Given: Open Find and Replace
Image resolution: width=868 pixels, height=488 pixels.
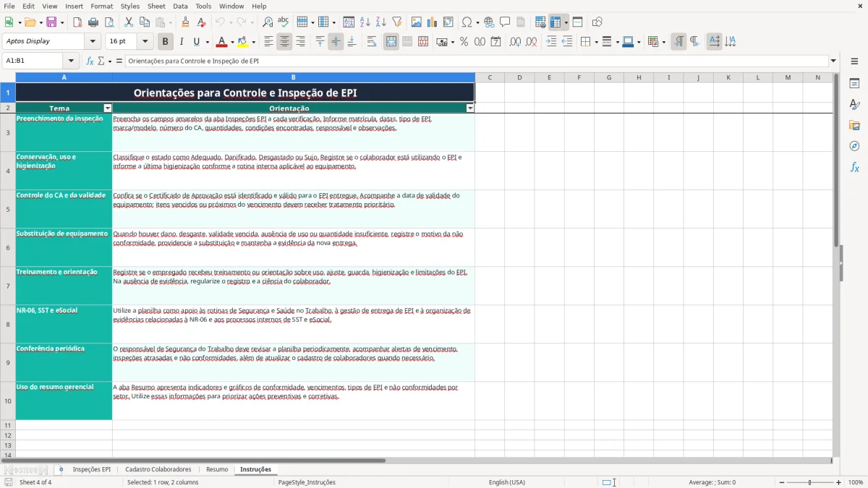Looking at the screenshot, I should click(268, 22).
